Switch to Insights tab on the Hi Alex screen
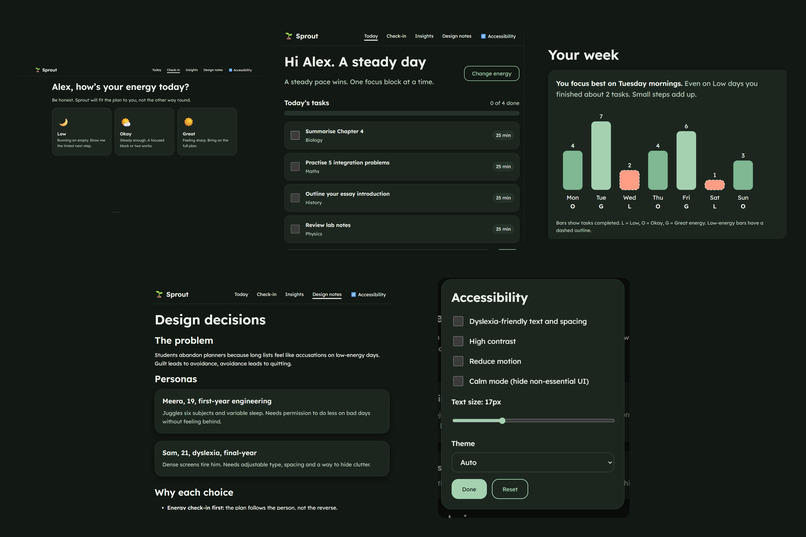The width and height of the screenshot is (806, 537). coord(424,36)
